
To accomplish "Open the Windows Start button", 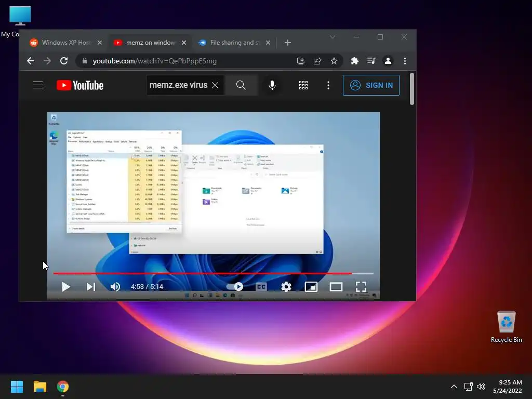I will [17, 387].
